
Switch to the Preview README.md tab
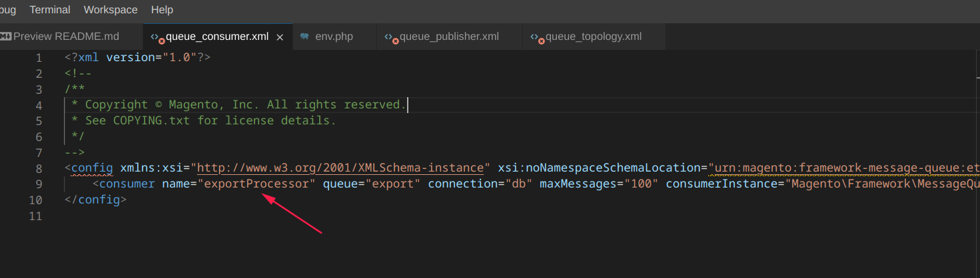click(66, 37)
